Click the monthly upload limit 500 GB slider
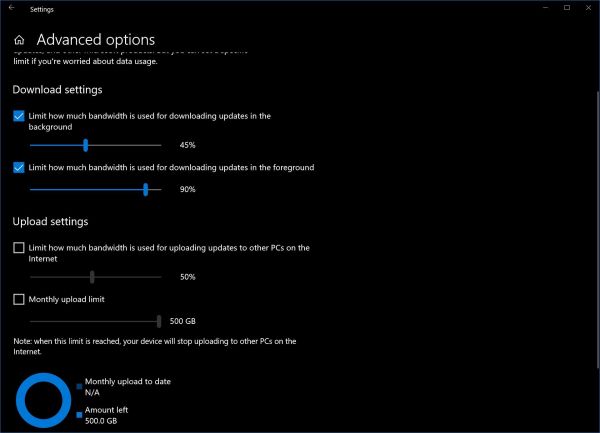600x433 pixels. click(159, 321)
